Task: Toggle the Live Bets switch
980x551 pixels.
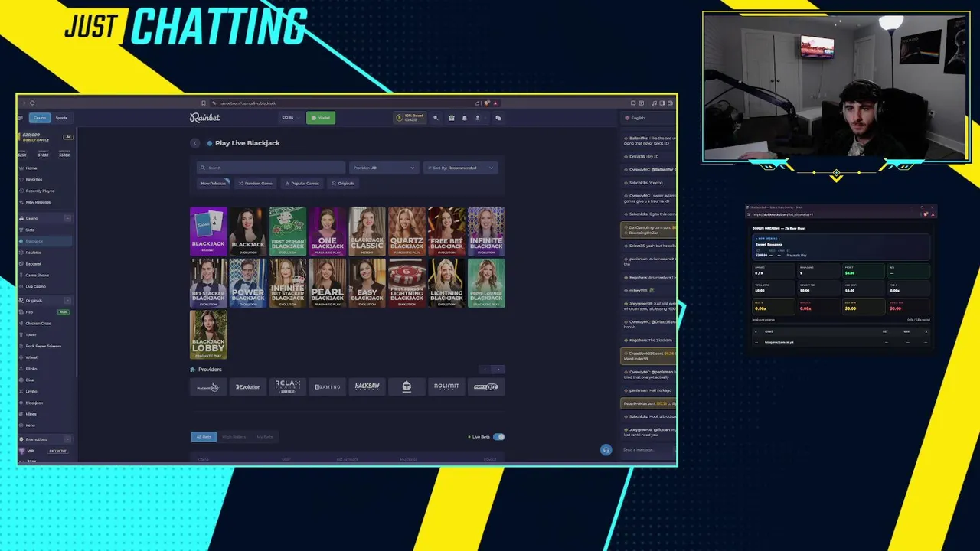Action: click(x=499, y=437)
